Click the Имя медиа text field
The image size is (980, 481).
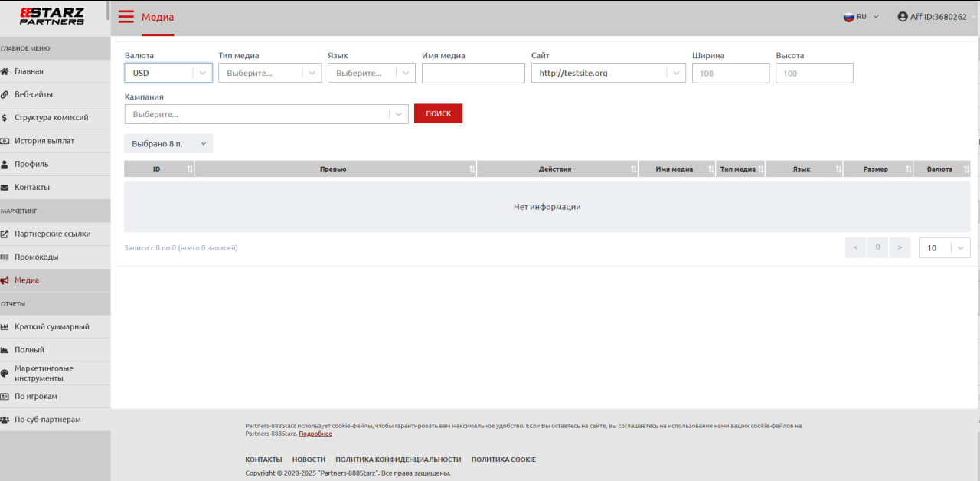click(x=472, y=73)
